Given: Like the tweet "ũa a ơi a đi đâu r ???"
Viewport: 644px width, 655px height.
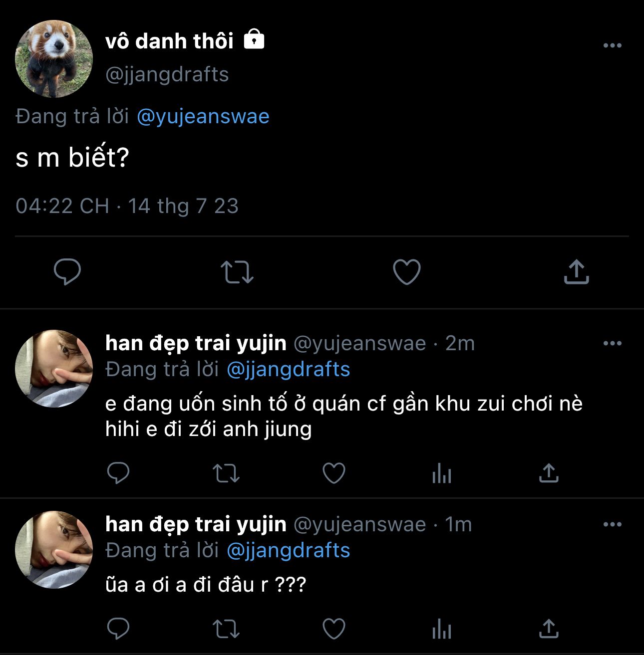Looking at the screenshot, I should (334, 629).
